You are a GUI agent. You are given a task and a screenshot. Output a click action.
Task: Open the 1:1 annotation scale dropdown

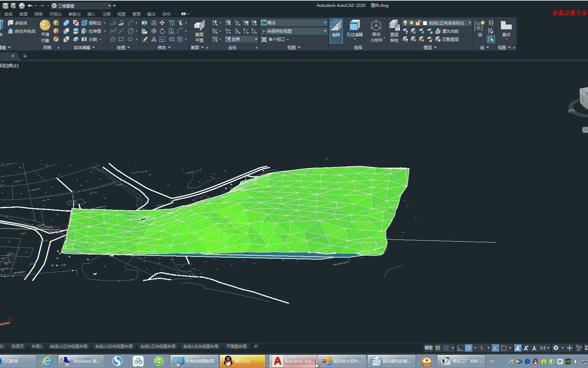(544, 348)
